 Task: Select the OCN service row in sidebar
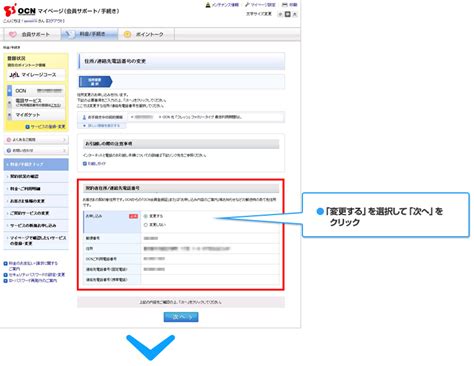click(36, 91)
